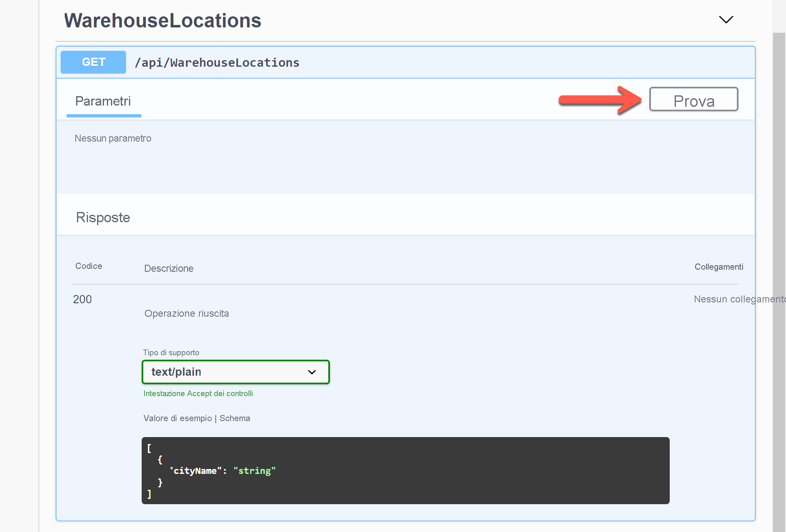Click the Tipo di supporto label
The height and width of the screenshot is (532, 786).
(x=171, y=352)
